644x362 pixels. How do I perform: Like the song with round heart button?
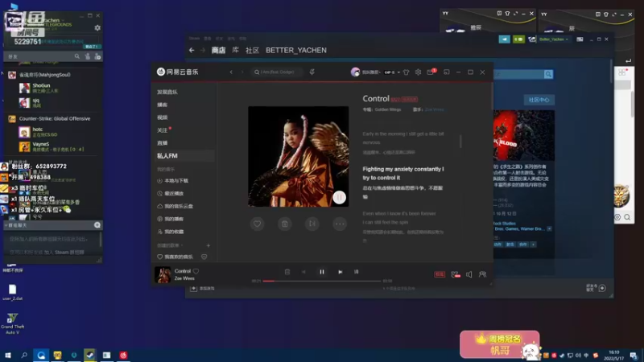[257, 224]
